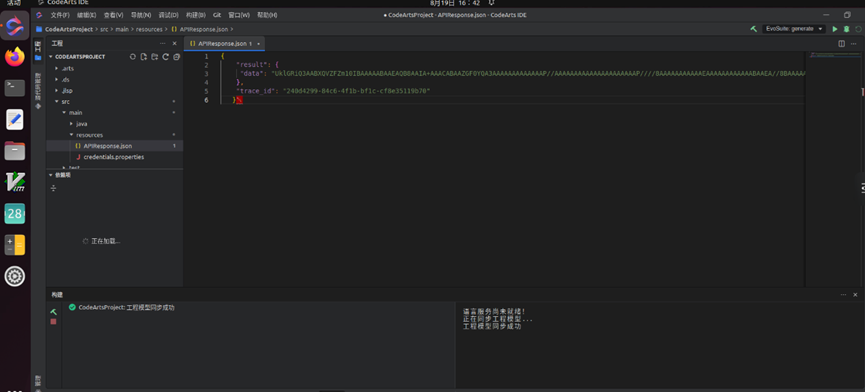Image resolution: width=865 pixels, height=392 pixels.
Task: Click the new file icon in project header
Action: click(x=143, y=57)
